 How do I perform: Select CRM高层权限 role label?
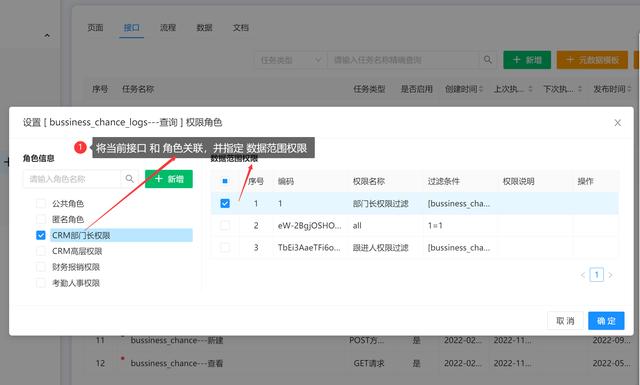pyautogui.click(x=77, y=251)
